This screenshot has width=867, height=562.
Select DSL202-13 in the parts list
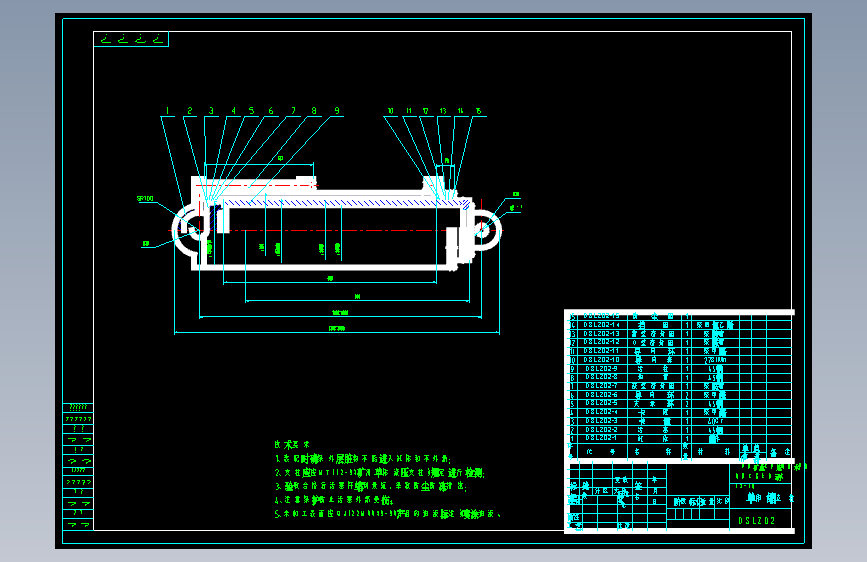point(602,334)
